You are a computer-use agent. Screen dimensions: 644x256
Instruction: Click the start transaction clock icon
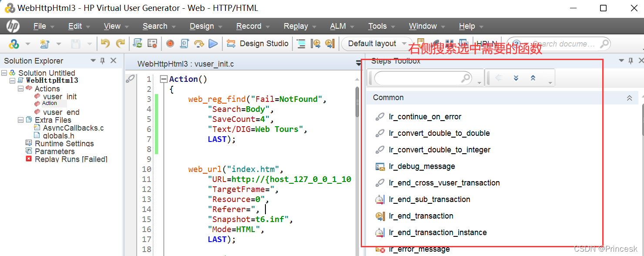pos(316,43)
